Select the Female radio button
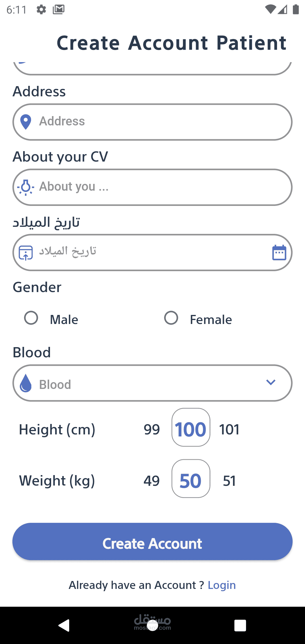 (171, 318)
